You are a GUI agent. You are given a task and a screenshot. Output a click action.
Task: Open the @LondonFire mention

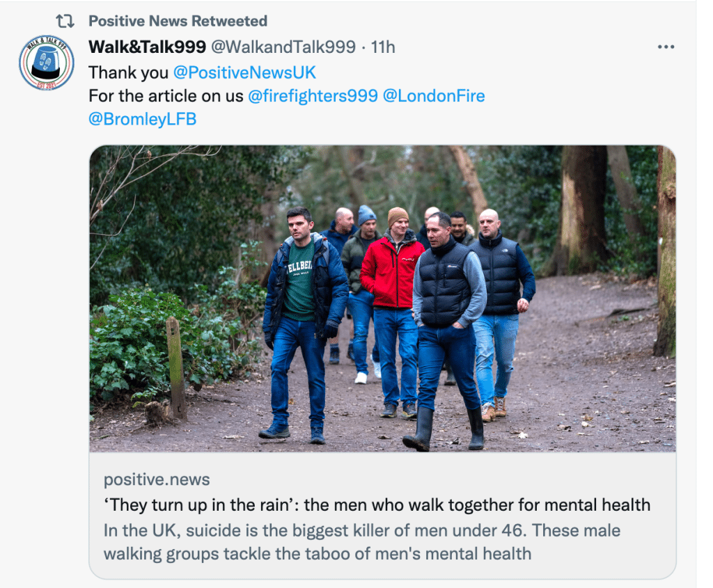coord(434,96)
